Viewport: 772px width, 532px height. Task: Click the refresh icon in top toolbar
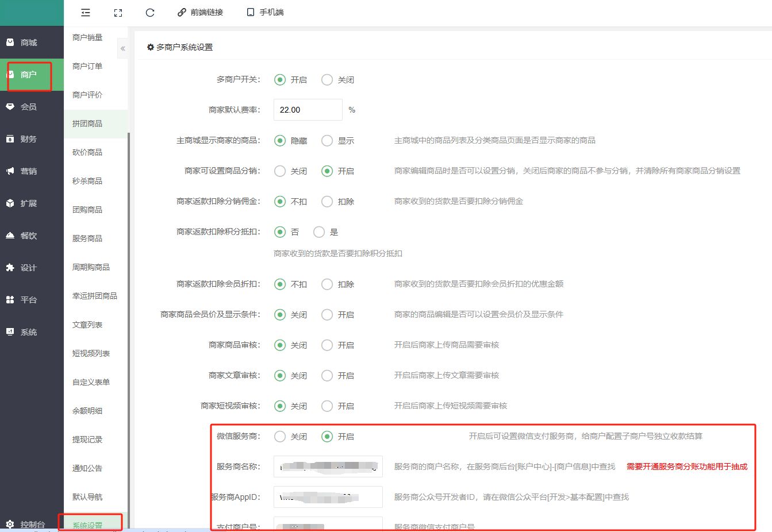point(150,13)
